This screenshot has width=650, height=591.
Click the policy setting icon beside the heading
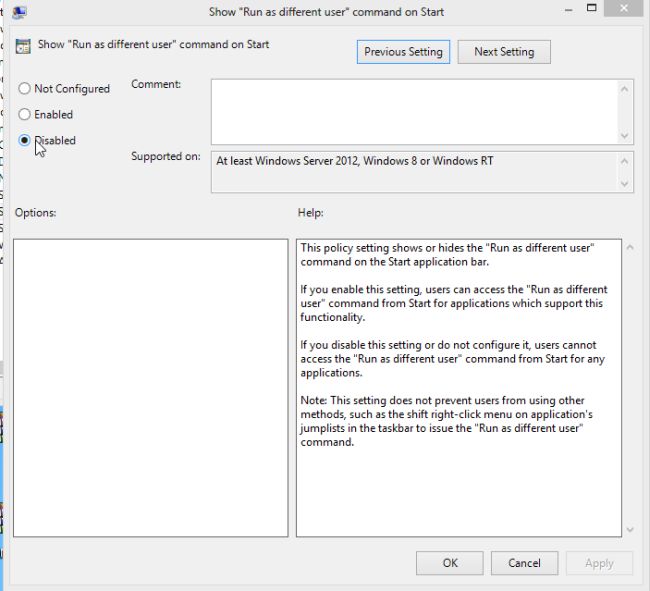click(x=23, y=46)
